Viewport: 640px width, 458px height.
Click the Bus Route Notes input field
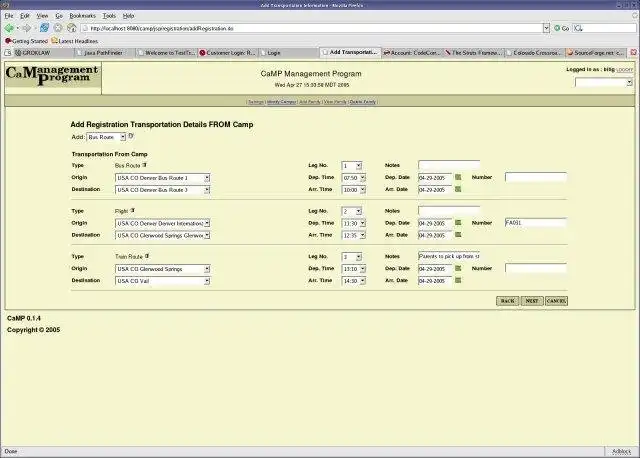pyautogui.click(x=449, y=165)
